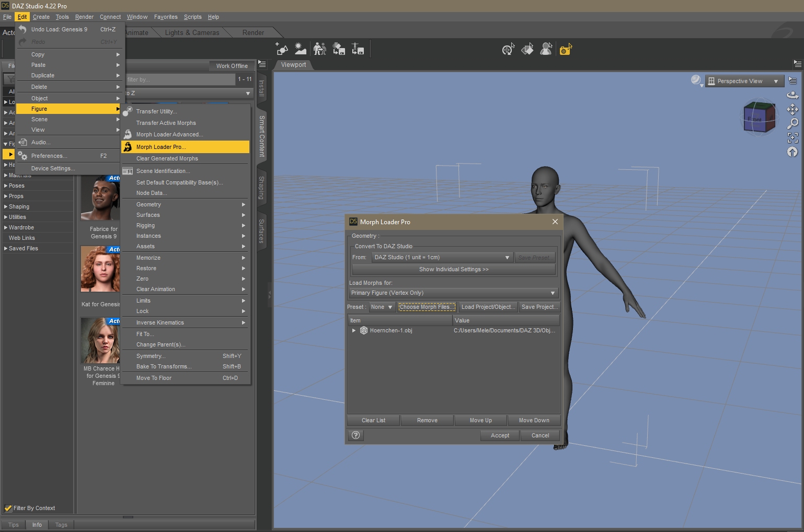Expand the Poses category

[x=5, y=186]
